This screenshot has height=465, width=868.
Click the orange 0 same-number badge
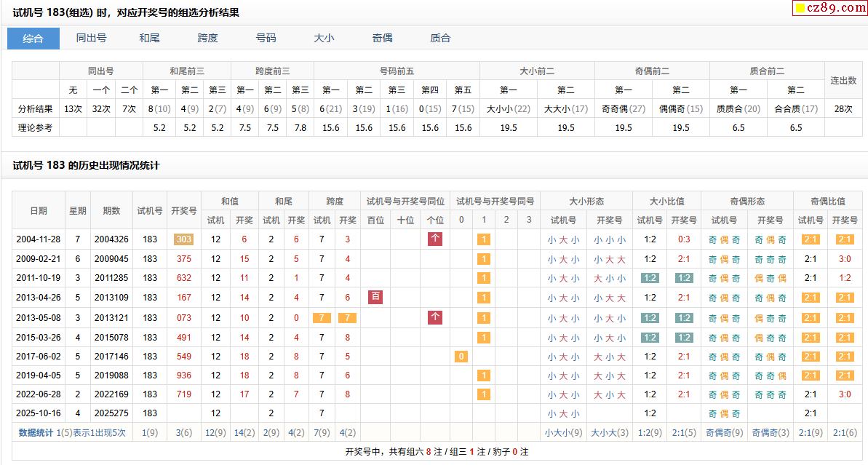[x=461, y=357]
